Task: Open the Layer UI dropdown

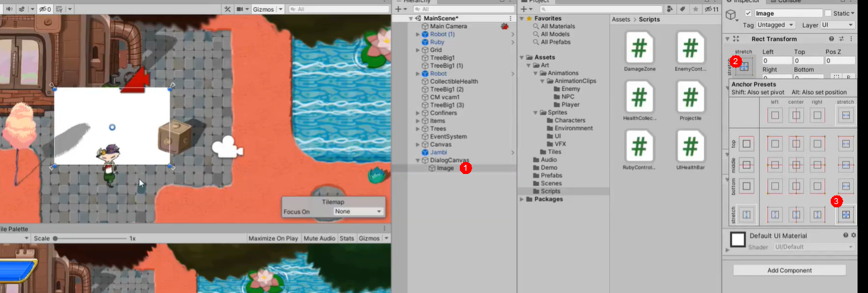Action: tap(839, 25)
